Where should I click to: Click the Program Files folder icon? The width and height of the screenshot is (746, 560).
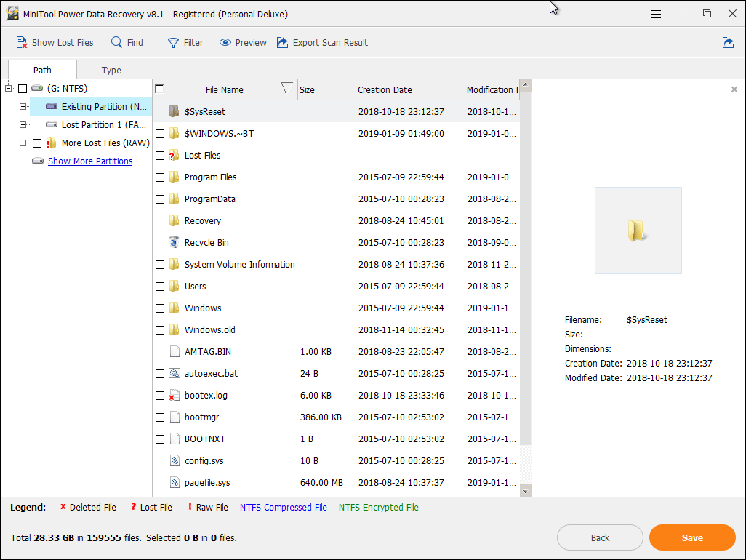click(x=174, y=177)
